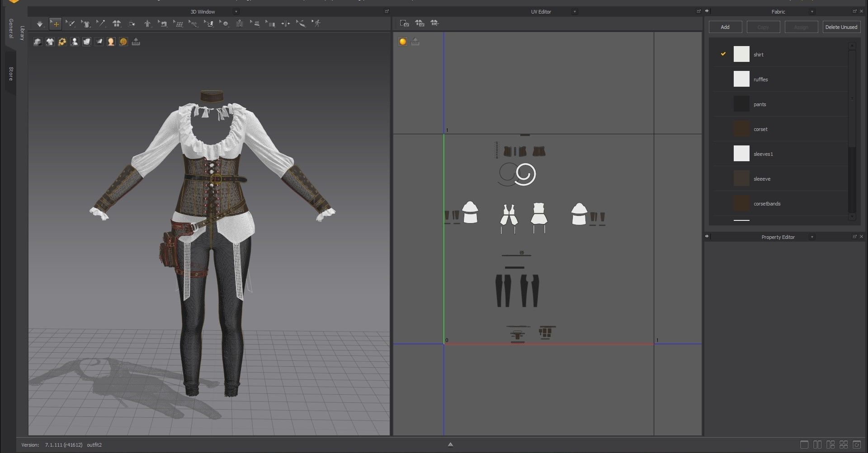Screen dimensions: 868x453
Task: Select the ruffles fabric row
Action: pos(780,79)
